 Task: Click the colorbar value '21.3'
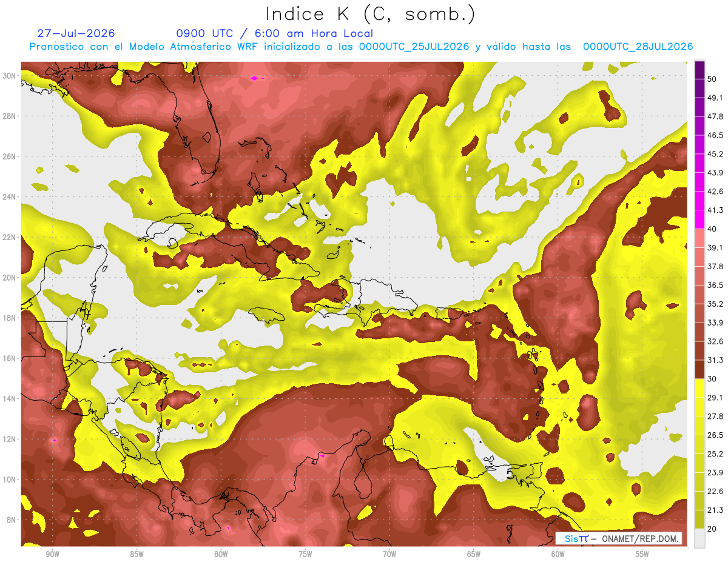point(715,510)
